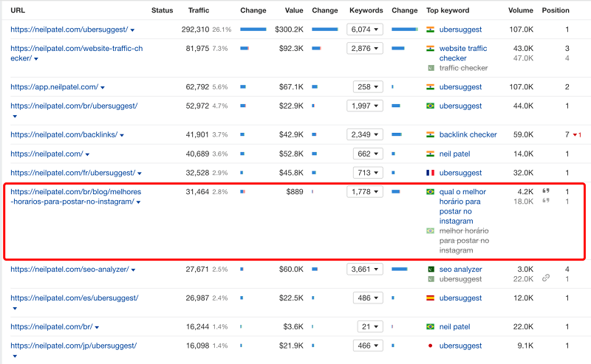Open the neilpatel.com/backlinks/ URL link
The image size is (591, 364).
pos(64,134)
